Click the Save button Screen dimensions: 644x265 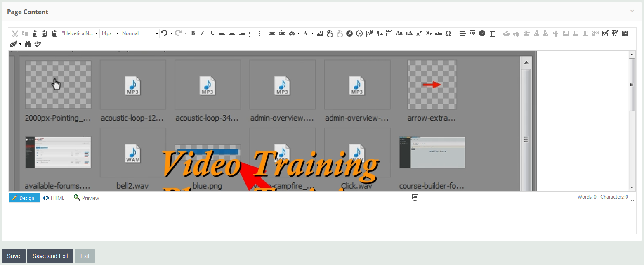tap(13, 256)
